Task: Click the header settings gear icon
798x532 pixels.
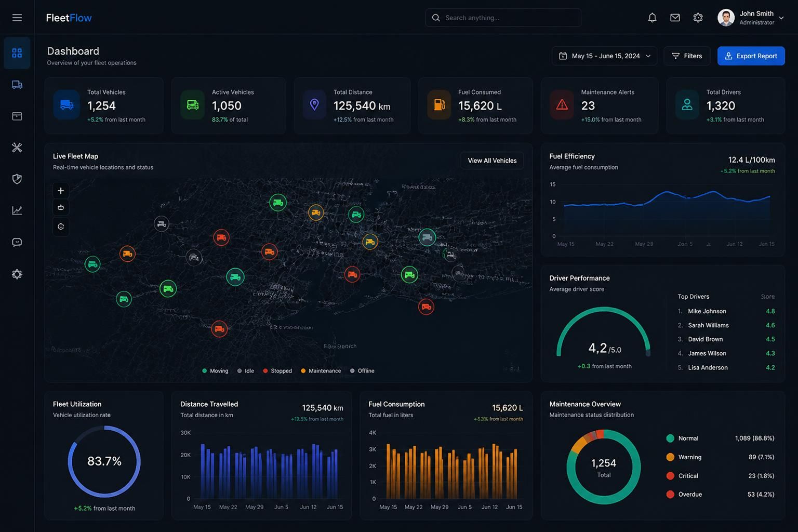Action: 698,18
